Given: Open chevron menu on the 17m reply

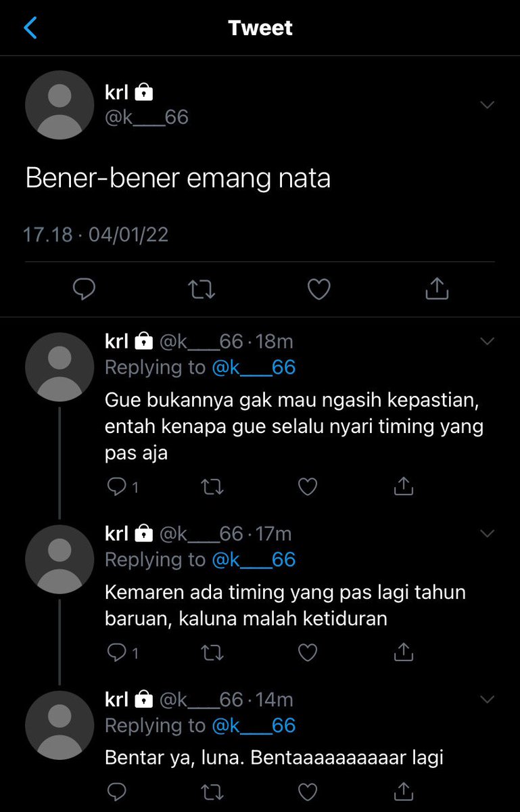Looking at the screenshot, I should [487, 533].
